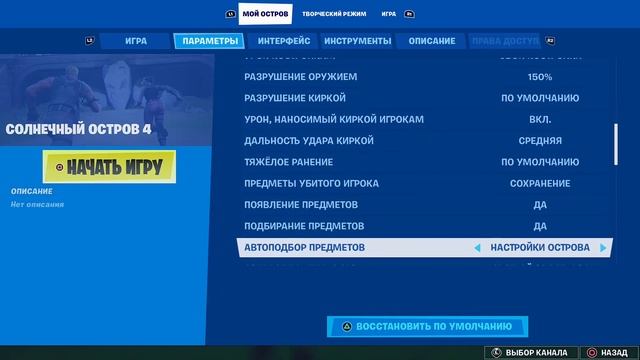Switch to Творческий режим top tab
The image size is (640, 360).
point(334,14)
